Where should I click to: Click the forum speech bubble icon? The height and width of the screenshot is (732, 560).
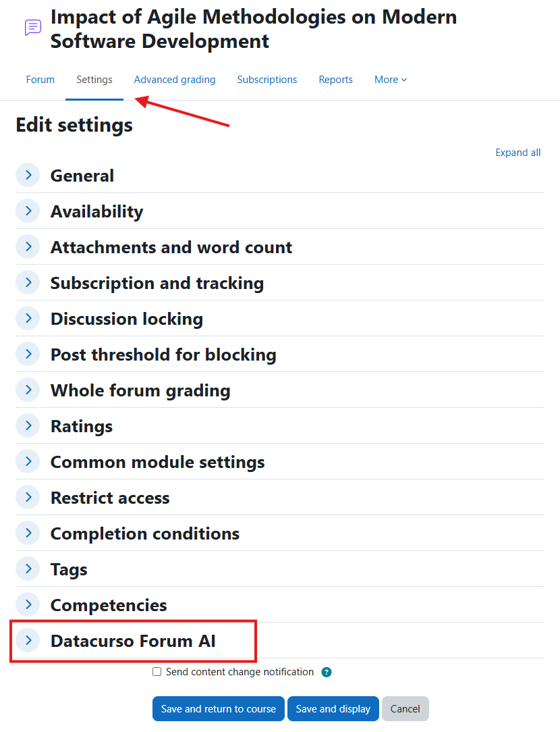tap(32, 27)
